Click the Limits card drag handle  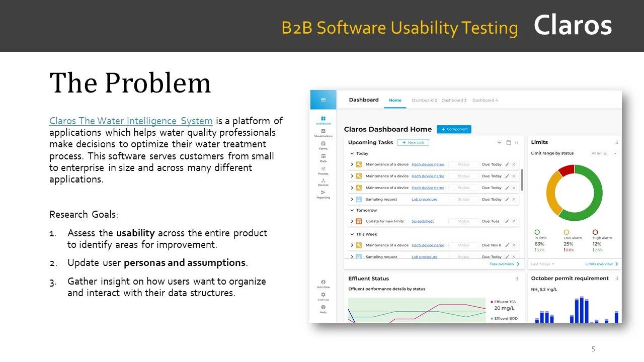click(x=616, y=142)
